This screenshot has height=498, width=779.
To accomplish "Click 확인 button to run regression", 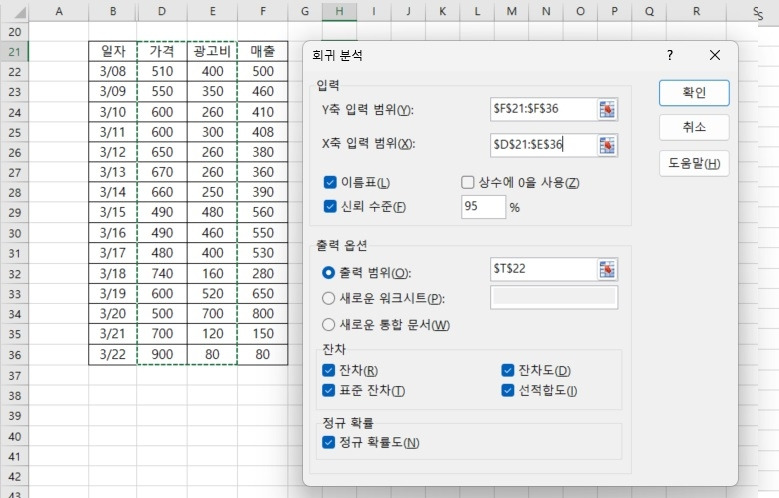I will click(694, 93).
